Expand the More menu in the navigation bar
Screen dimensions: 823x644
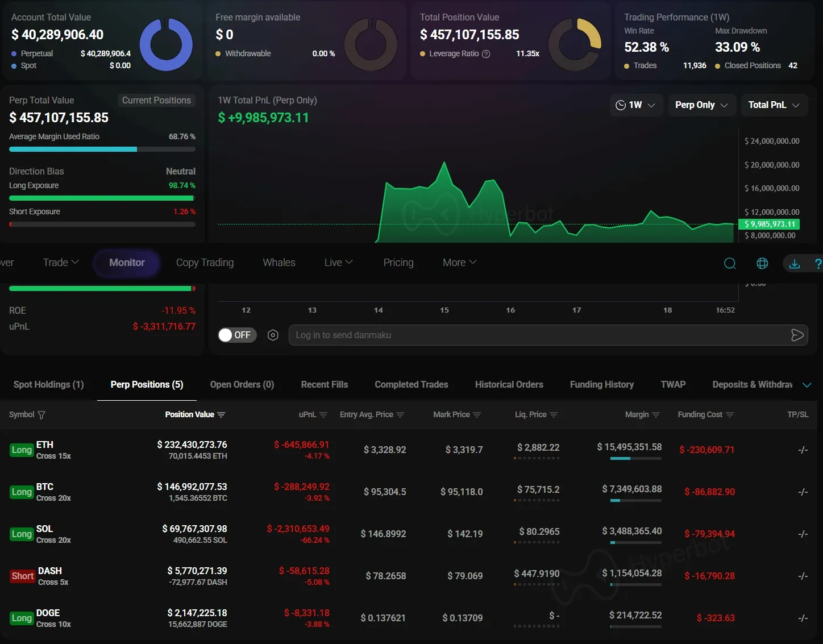[x=458, y=262]
